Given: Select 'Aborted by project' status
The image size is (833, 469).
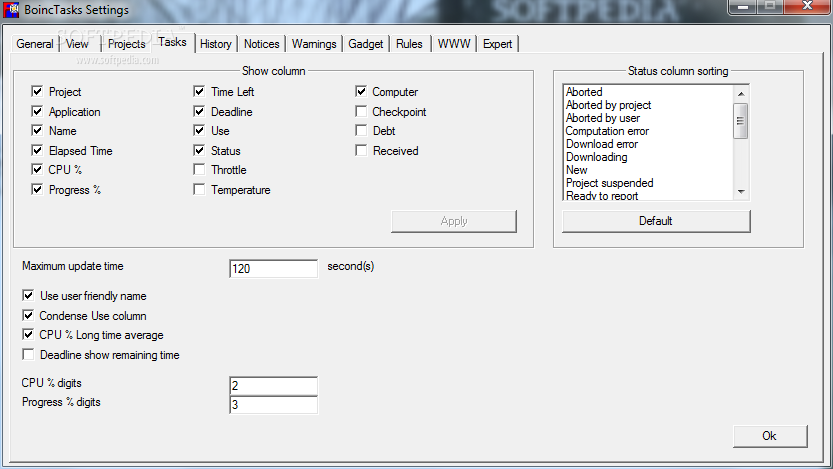Looking at the screenshot, I should tap(608, 105).
